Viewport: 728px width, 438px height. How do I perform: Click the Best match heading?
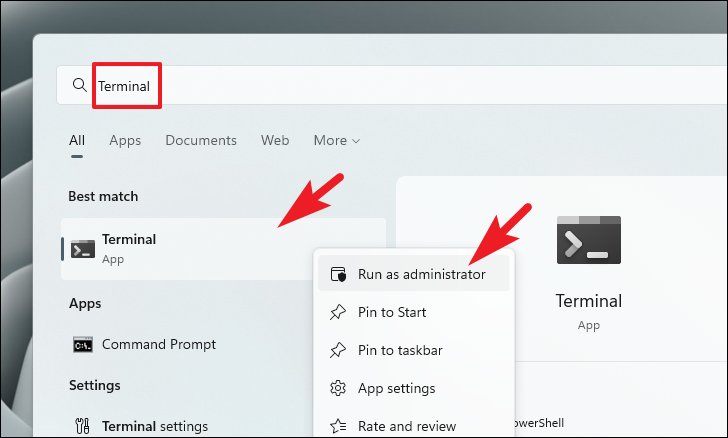(x=103, y=196)
